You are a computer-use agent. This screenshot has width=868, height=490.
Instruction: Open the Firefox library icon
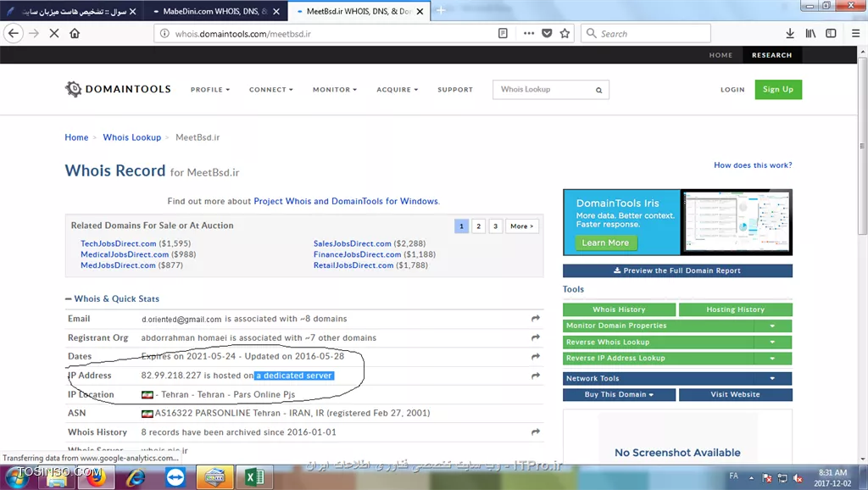coord(810,33)
